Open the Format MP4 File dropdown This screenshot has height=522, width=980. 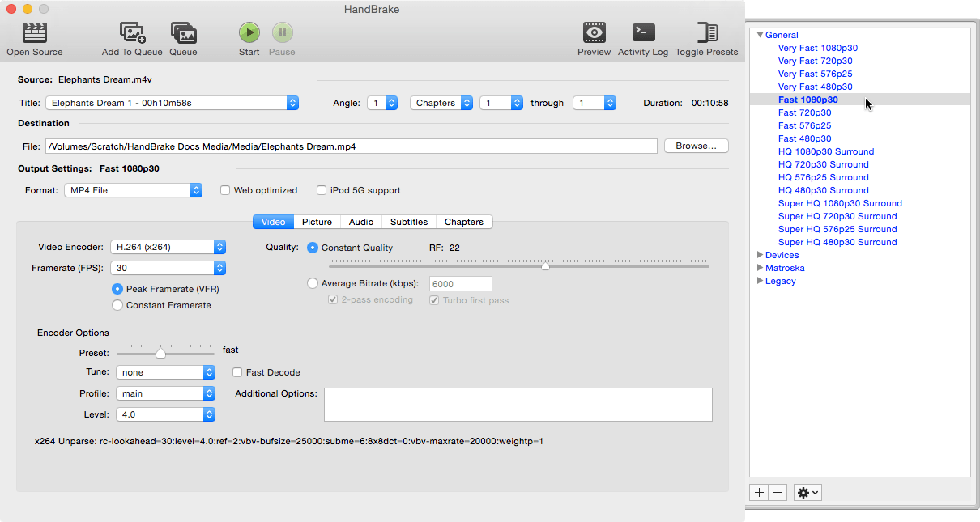[x=133, y=190]
